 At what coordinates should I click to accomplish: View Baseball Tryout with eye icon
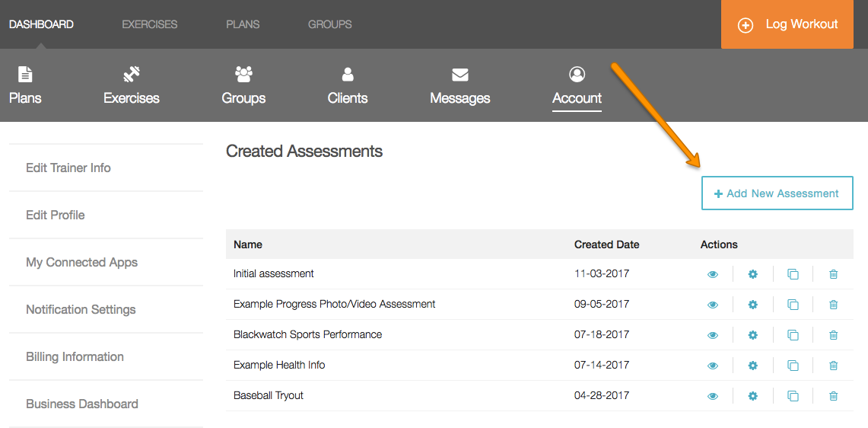click(x=713, y=396)
